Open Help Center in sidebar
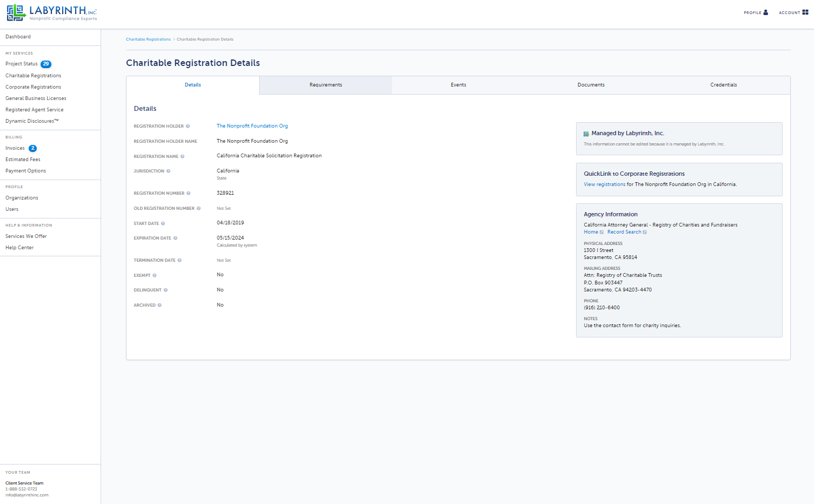This screenshot has width=814, height=504. pyautogui.click(x=19, y=248)
